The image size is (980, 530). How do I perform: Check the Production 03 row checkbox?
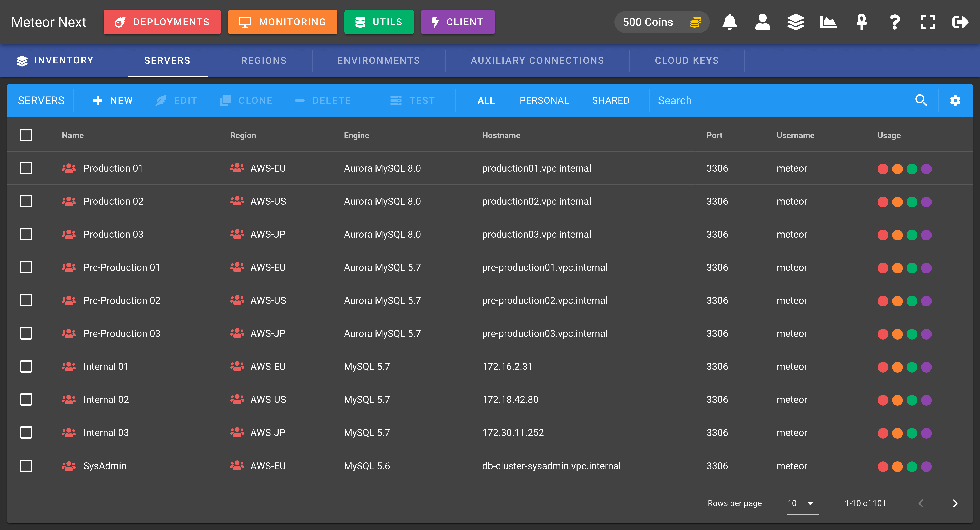click(x=26, y=234)
